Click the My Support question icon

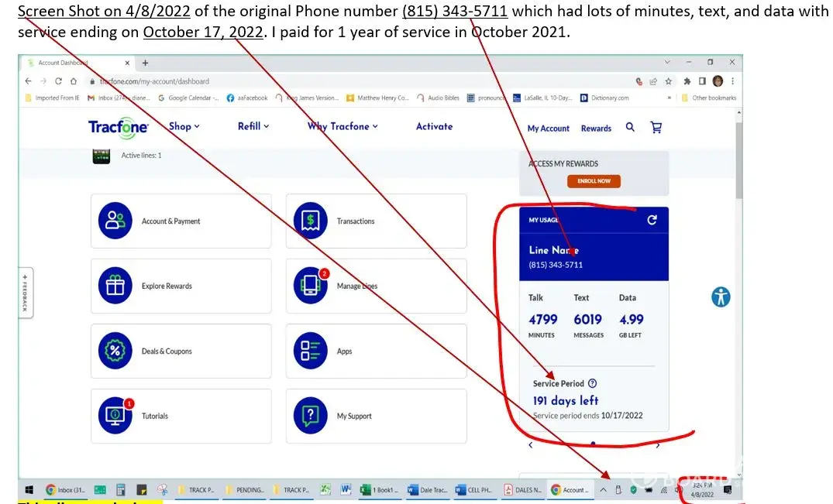point(310,416)
